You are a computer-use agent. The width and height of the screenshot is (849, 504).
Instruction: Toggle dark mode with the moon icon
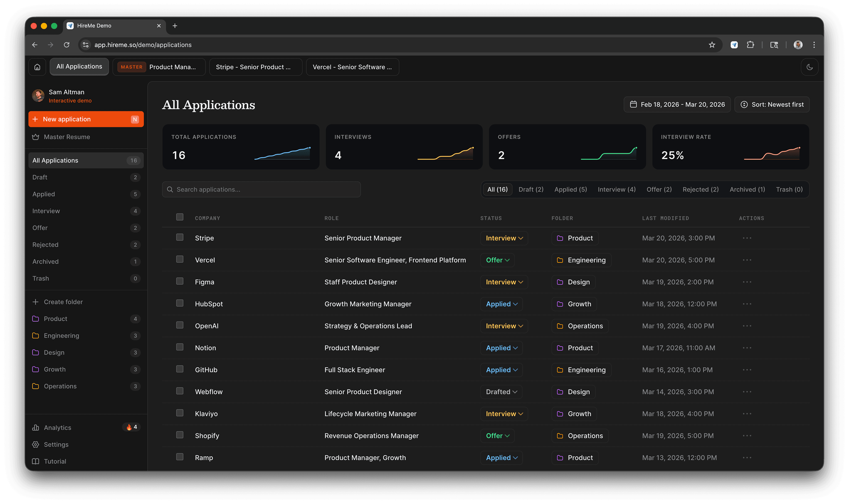809,66
